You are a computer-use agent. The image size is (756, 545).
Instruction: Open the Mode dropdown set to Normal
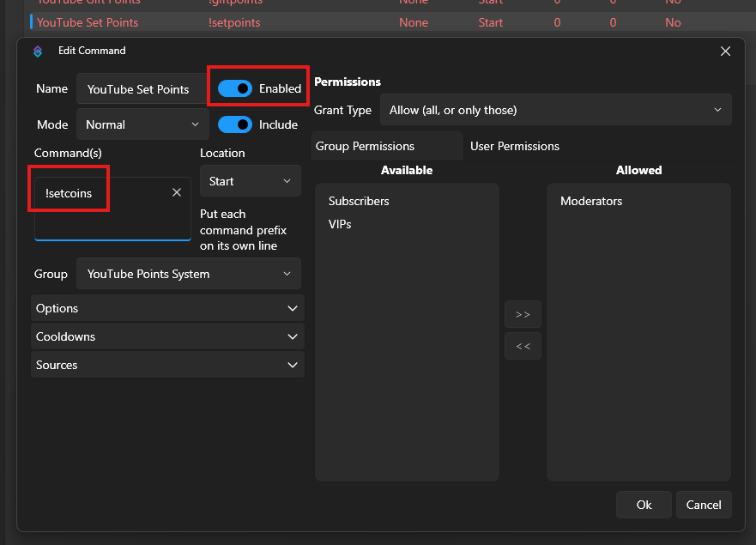142,124
